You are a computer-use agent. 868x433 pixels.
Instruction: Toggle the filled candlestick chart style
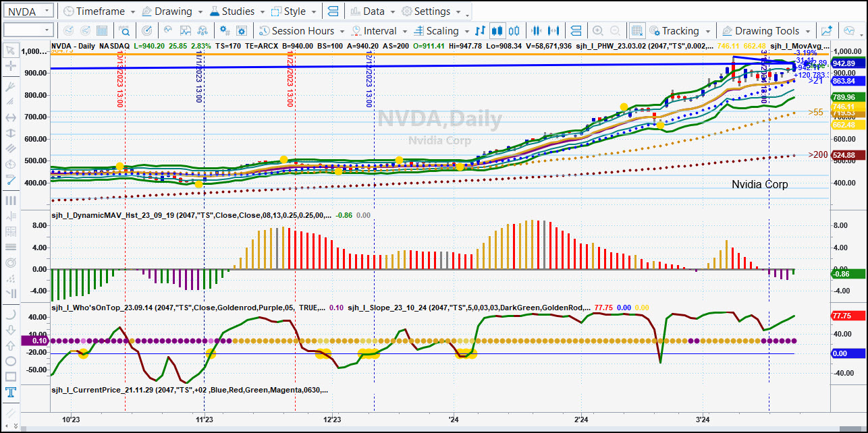click(497, 30)
